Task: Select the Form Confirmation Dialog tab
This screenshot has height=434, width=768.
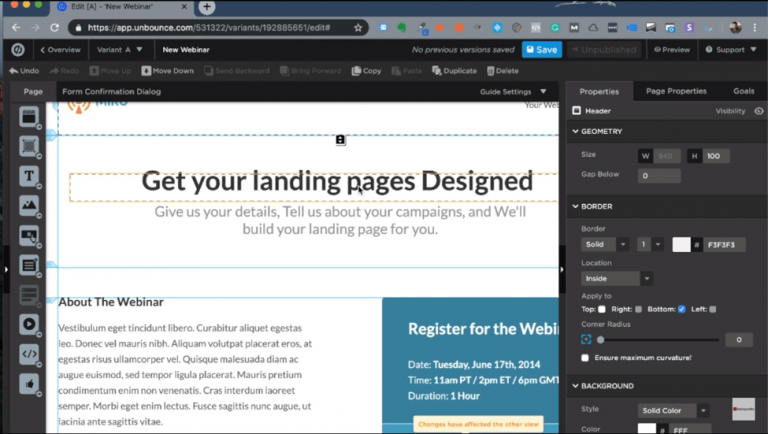Action: click(112, 92)
